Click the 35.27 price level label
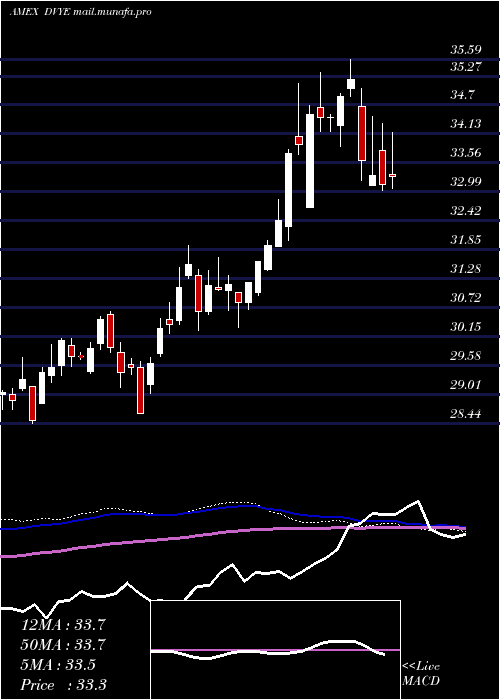500x700 pixels. [x=466, y=67]
